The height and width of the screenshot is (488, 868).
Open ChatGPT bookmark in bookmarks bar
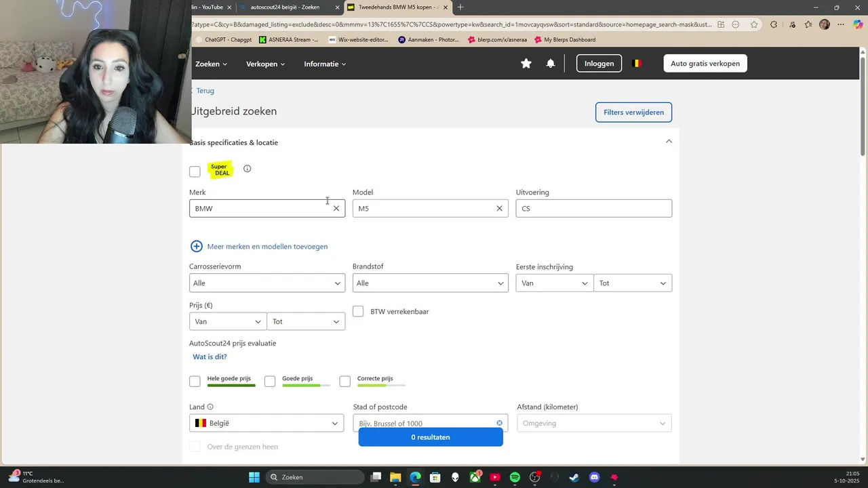click(x=223, y=39)
